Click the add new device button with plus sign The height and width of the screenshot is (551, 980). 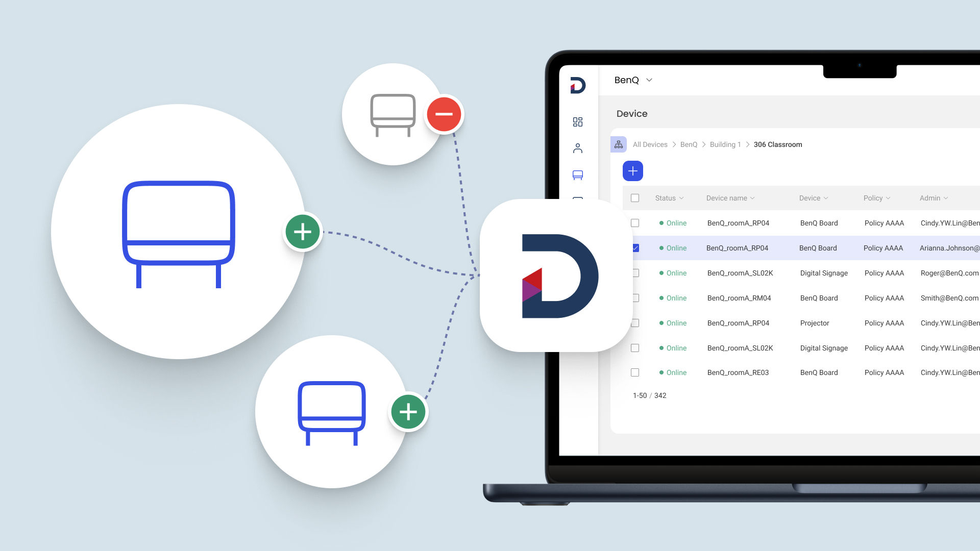pos(633,171)
